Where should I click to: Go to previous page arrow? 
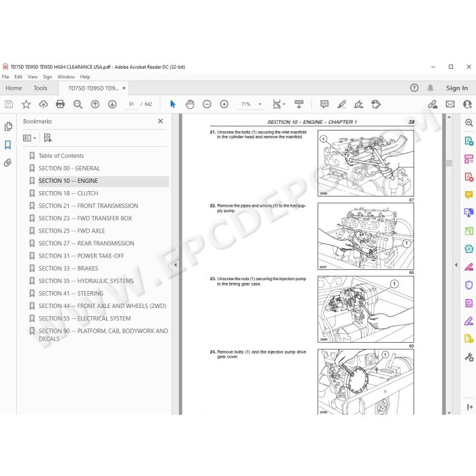point(95,105)
